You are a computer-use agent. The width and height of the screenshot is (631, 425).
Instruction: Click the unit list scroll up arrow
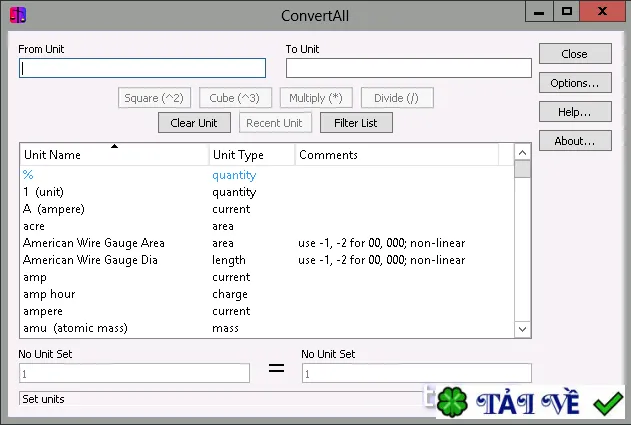point(522,153)
